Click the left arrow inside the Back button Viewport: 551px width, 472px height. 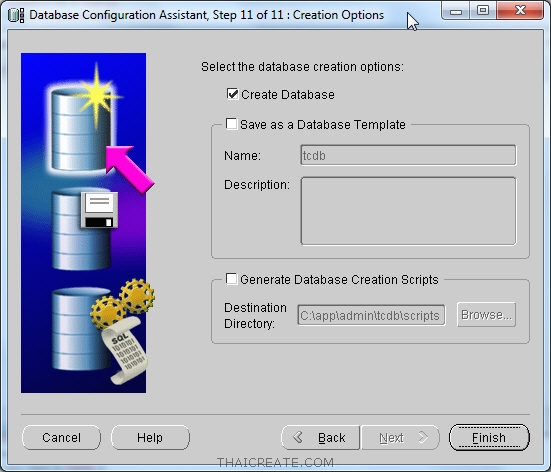pos(298,437)
